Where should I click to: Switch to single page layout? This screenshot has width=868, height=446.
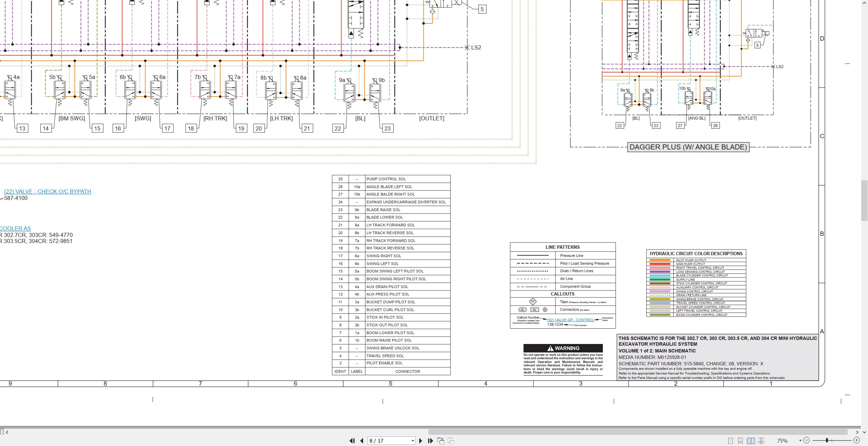730,441
